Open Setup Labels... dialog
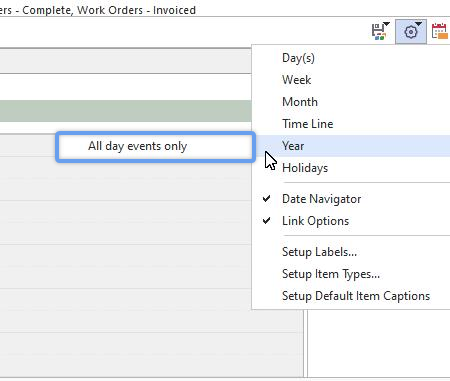 [351, 252]
